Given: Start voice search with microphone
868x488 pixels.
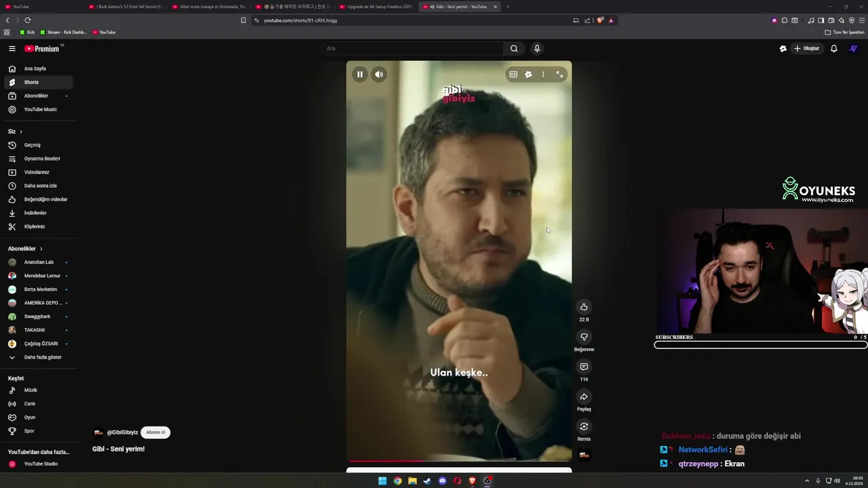Looking at the screenshot, I should pyautogui.click(x=537, y=49).
